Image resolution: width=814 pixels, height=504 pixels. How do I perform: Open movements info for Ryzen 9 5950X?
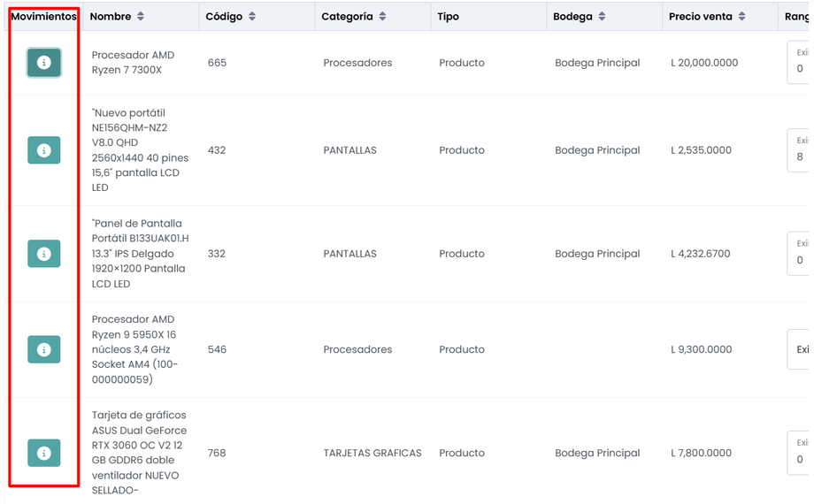43,349
